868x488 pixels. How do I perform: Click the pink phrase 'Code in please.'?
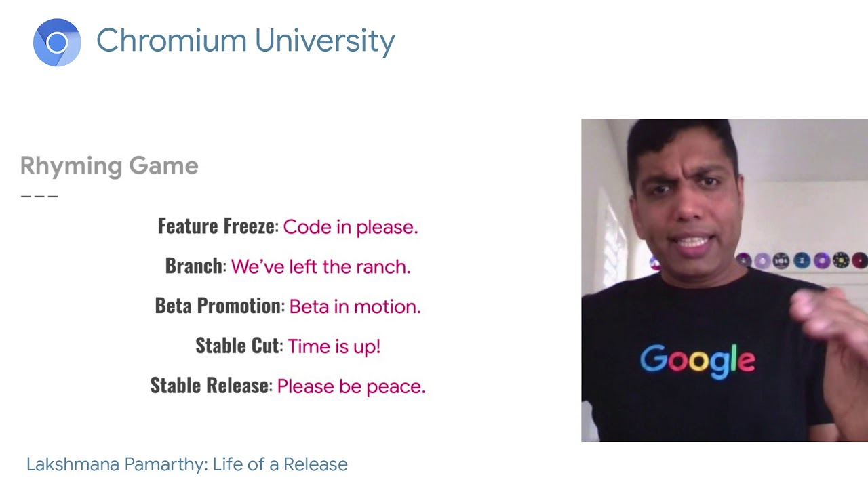coord(350,227)
